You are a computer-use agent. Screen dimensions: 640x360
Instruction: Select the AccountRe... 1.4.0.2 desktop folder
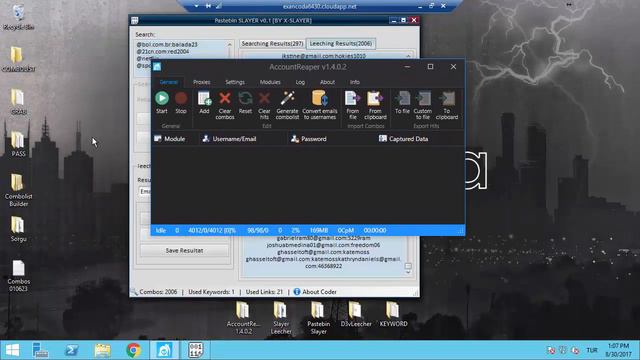pyautogui.click(x=243, y=318)
